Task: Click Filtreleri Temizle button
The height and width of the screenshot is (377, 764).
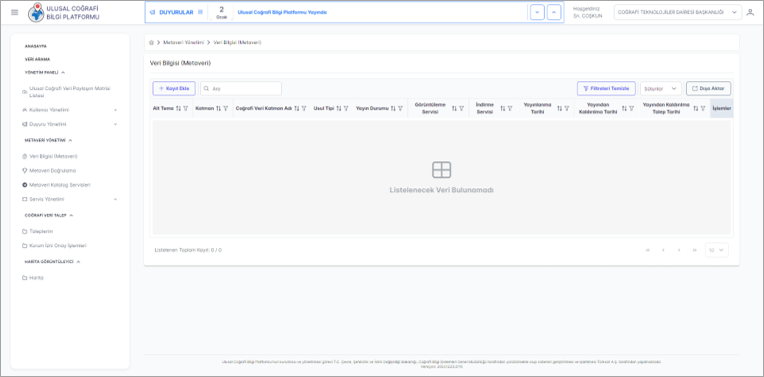Action: [606, 88]
